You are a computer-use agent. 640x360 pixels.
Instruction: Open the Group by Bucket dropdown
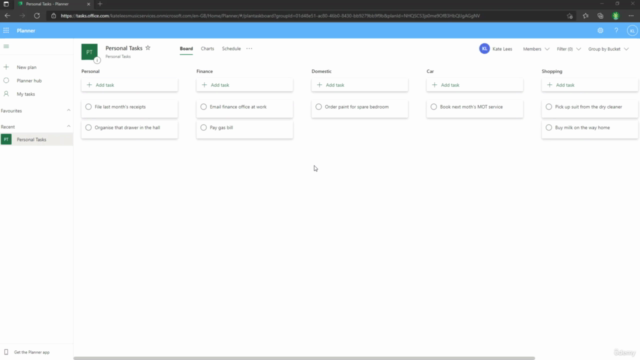608,49
